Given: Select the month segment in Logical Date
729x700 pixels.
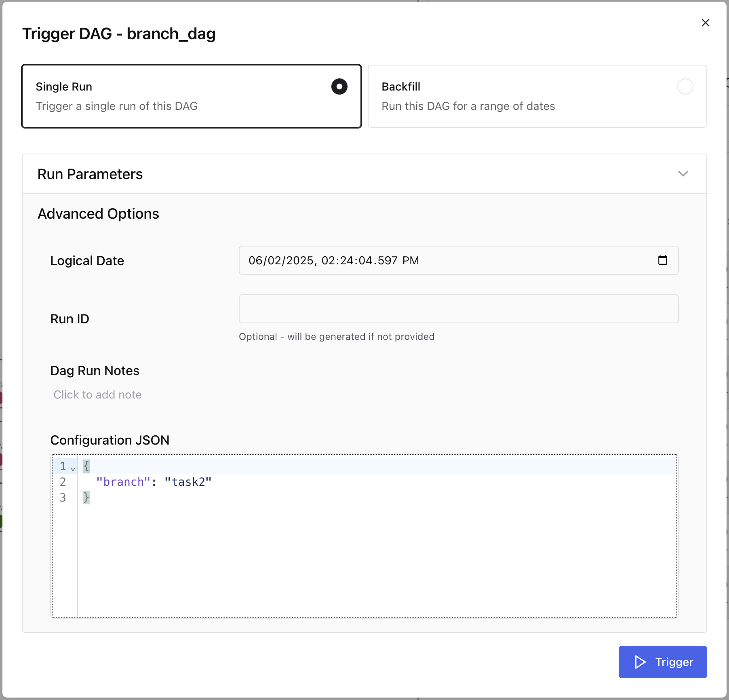Looking at the screenshot, I should 255,261.
